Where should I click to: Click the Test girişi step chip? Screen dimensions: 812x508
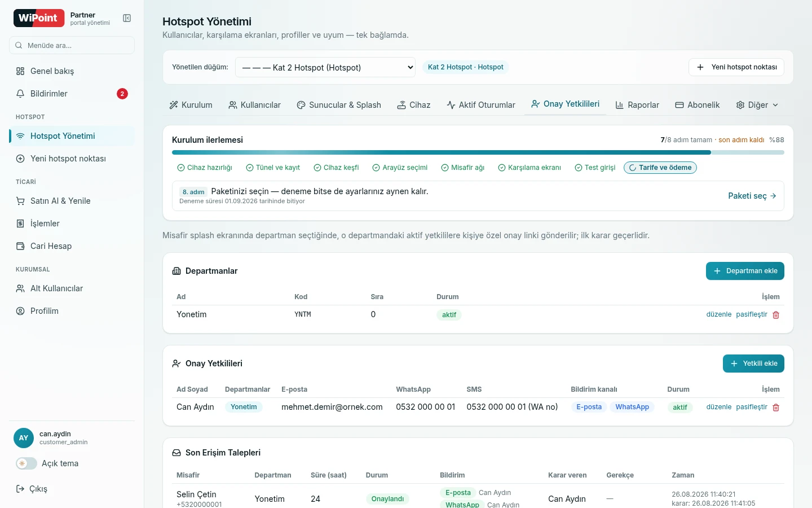pos(595,168)
